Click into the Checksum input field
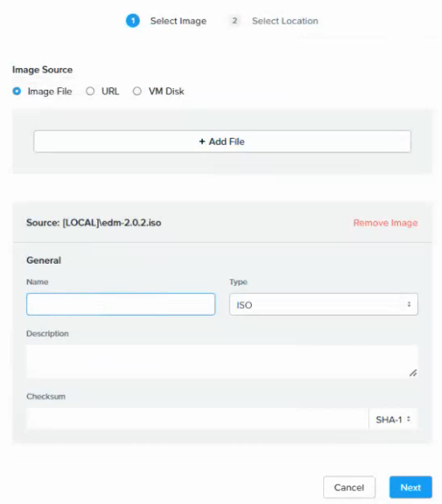This screenshot has width=442, height=504. (x=197, y=419)
